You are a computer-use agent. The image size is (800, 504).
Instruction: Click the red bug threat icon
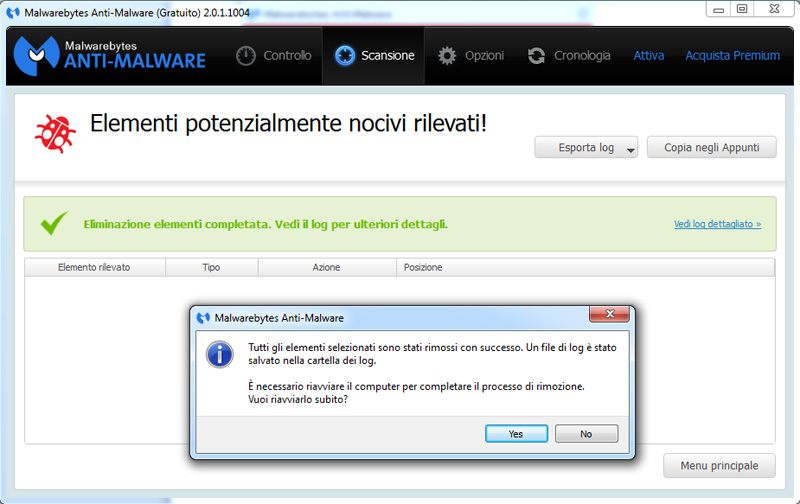point(55,134)
